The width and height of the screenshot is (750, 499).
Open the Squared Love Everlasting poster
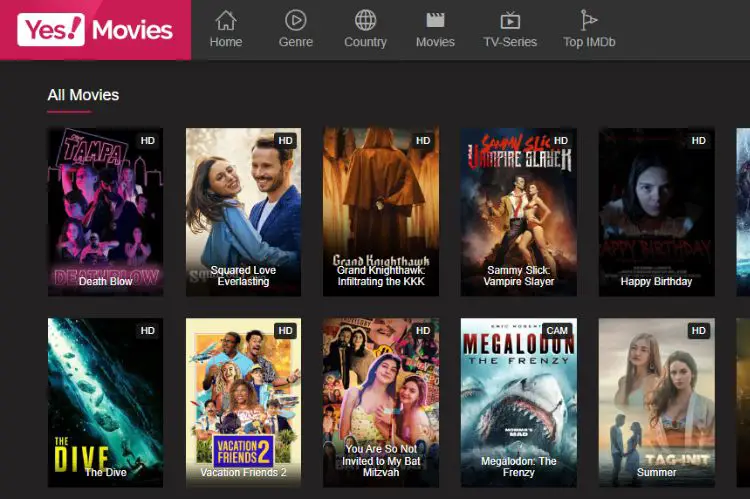point(243,211)
